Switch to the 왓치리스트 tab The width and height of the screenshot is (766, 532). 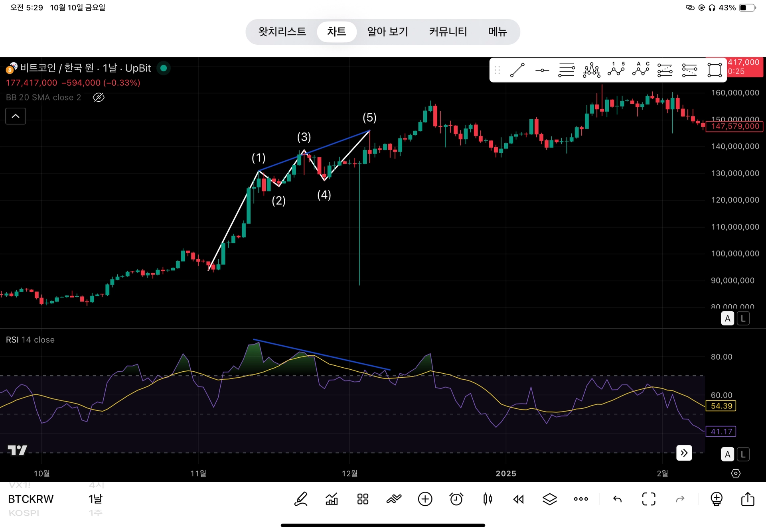click(x=282, y=32)
